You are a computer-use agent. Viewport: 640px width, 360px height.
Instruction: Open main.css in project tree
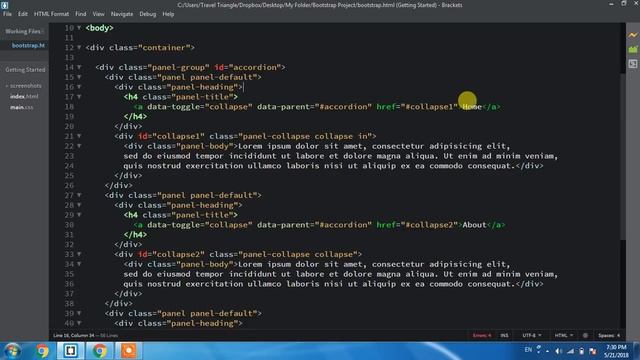coord(22,107)
